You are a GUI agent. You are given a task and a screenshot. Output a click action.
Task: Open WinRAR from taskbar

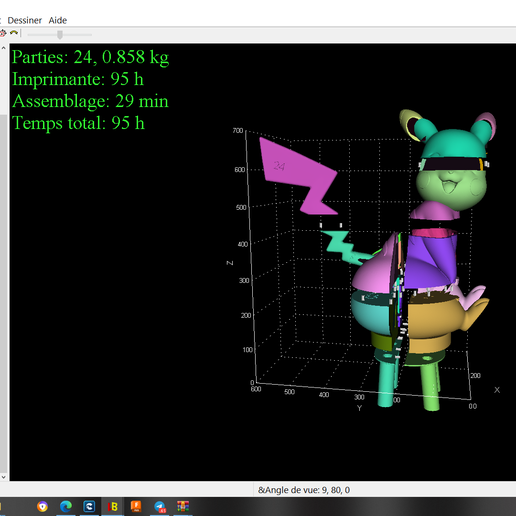point(183,506)
